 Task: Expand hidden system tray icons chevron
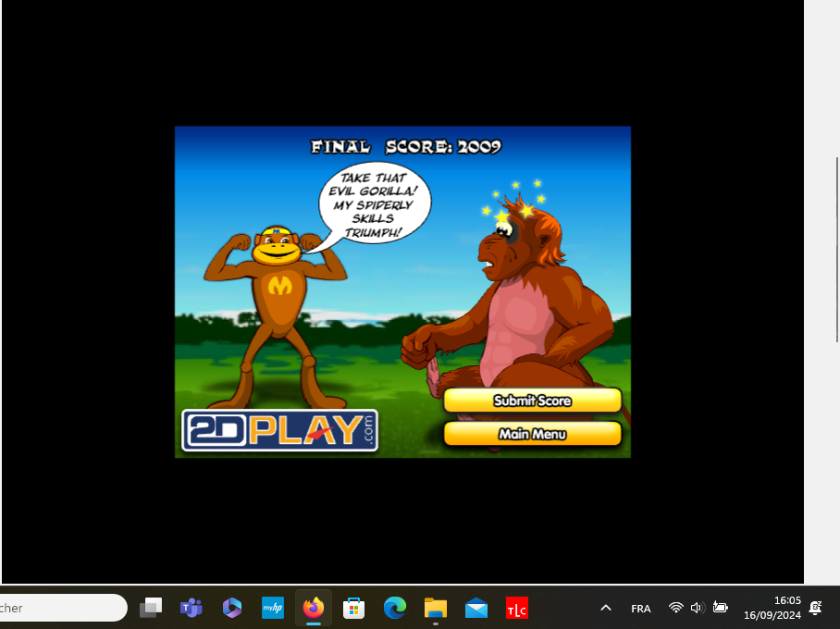point(606,608)
